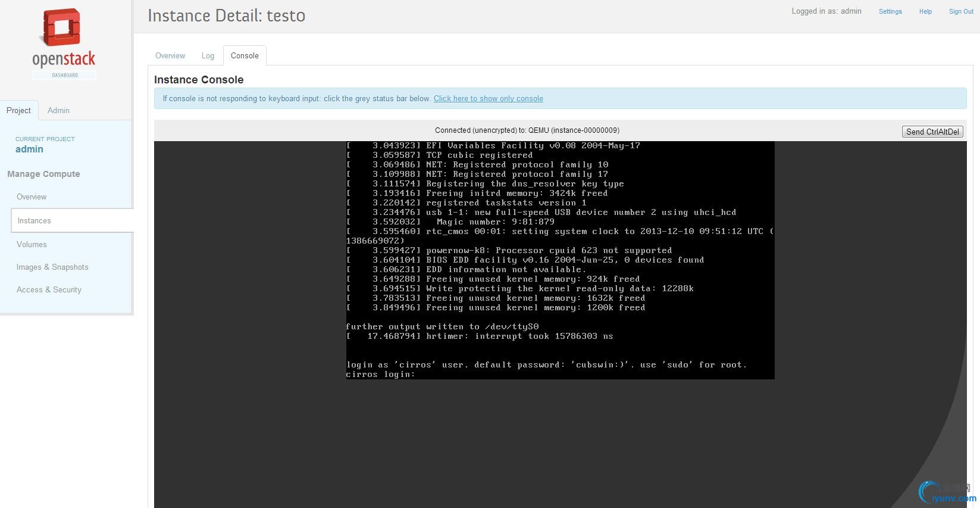
Task: Click the Manage Compute section label
Action: coord(43,174)
